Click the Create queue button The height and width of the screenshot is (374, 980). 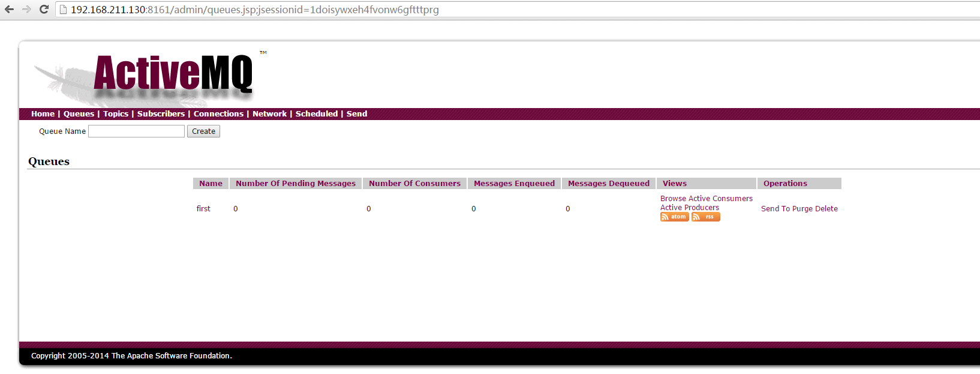tap(203, 131)
